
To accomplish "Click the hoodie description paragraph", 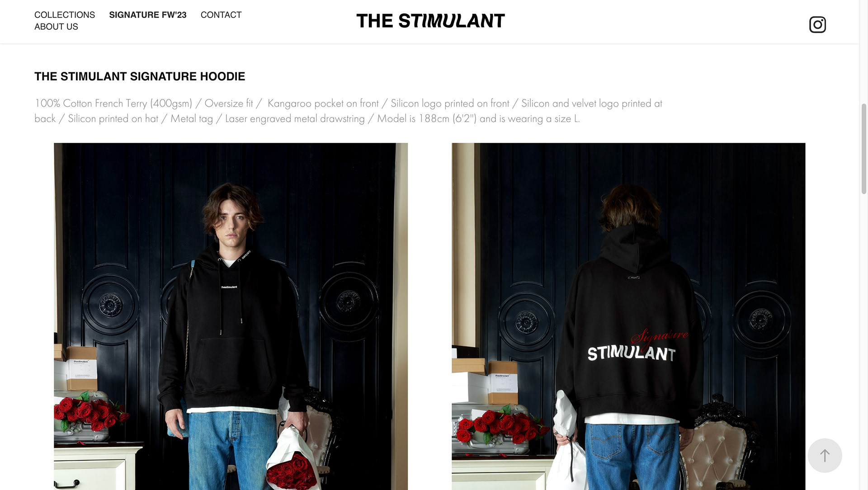I will [348, 111].
